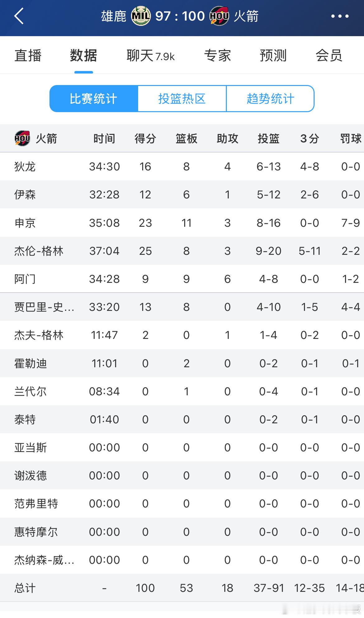Open the three-dot more options menu
This screenshot has width=364, height=618.
point(340,16)
